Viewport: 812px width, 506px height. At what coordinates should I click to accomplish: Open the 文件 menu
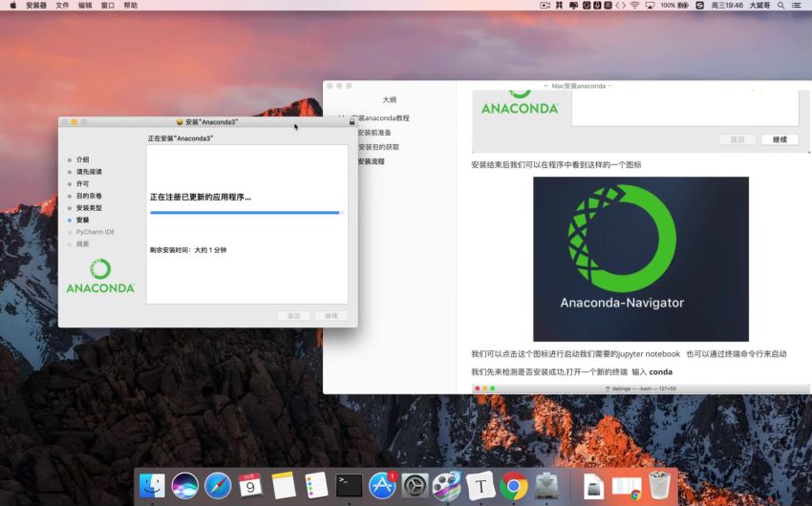(62, 5)
